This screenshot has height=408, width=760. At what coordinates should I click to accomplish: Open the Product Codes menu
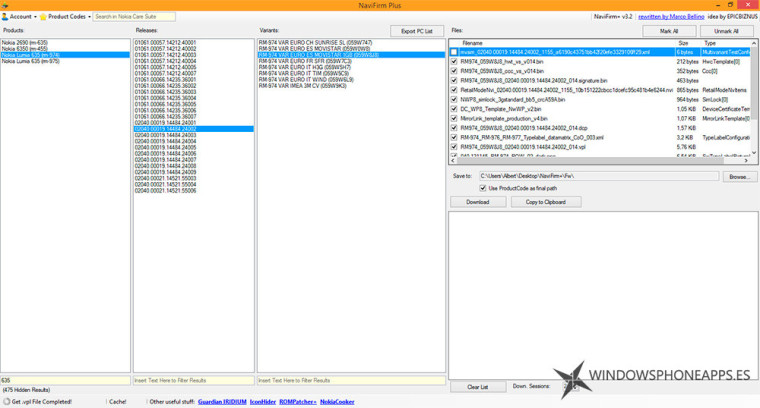tap(65, 16)
